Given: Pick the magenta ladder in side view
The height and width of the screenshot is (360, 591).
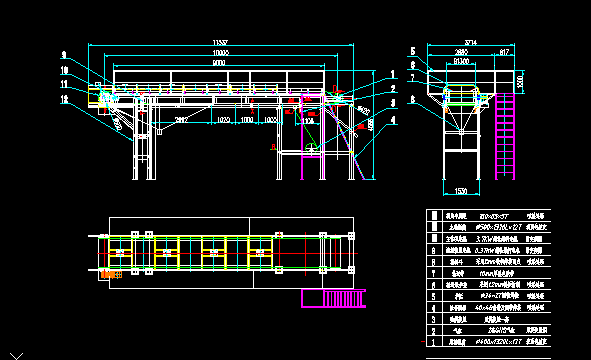Looking at the screenshot, I should tap(505, 136).
